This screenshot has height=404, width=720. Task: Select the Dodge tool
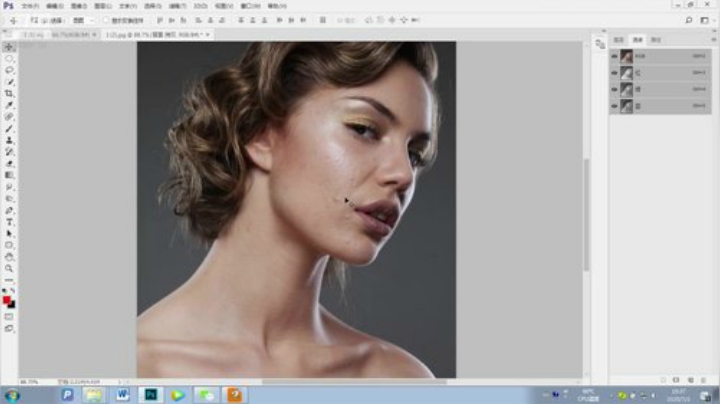click(x=9, y=198)
